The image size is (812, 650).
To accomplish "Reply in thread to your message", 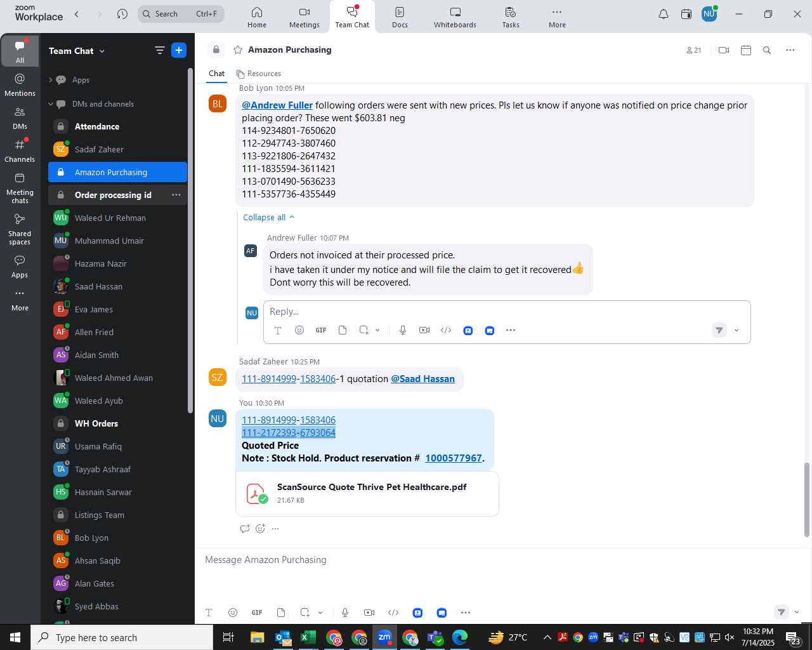I will click(x=245, y=529).
